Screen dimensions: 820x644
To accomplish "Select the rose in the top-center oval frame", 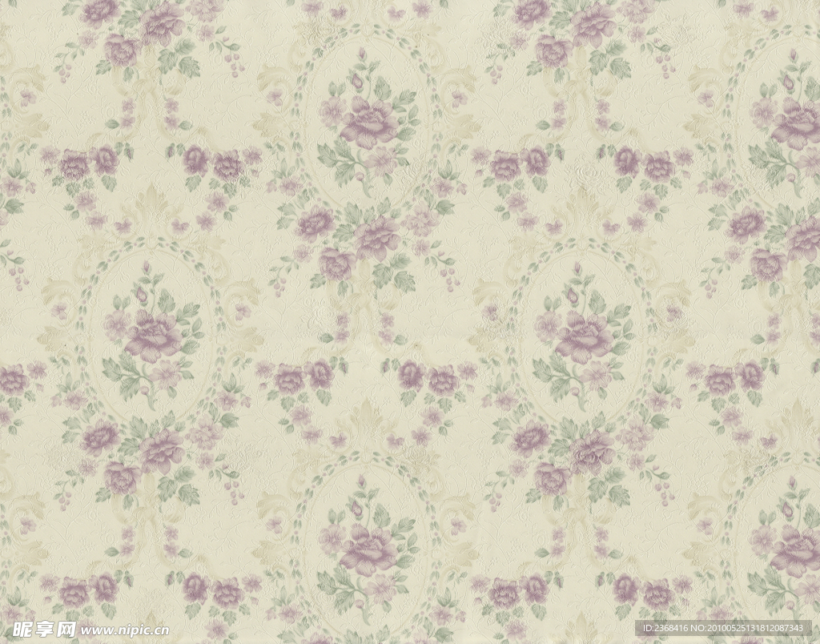I will tap(368, 123).
